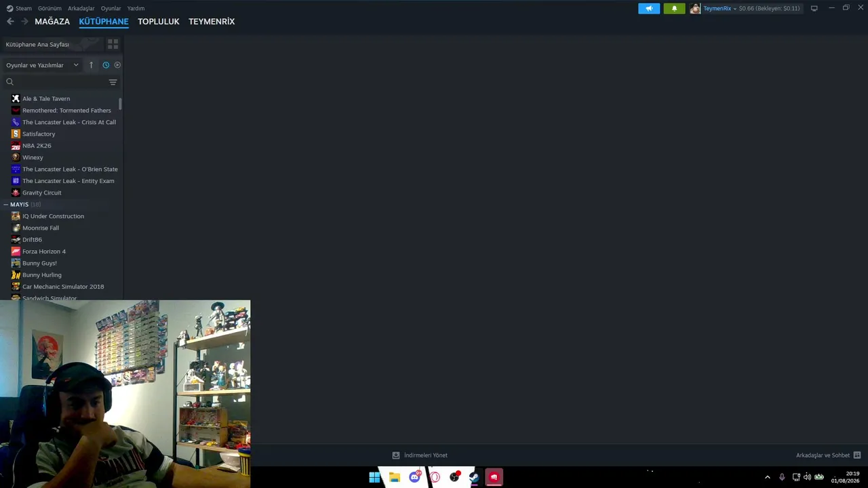Select the NBA 2K26 game icon

tap(16, 146)
